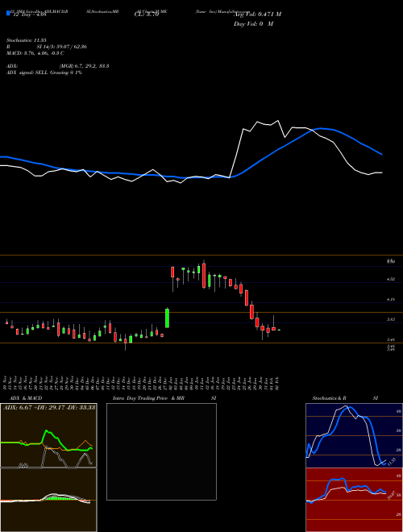403x532 pixels.
Task: Select the 'Day Vol: 0 M' text
Action: coord(253,23)
